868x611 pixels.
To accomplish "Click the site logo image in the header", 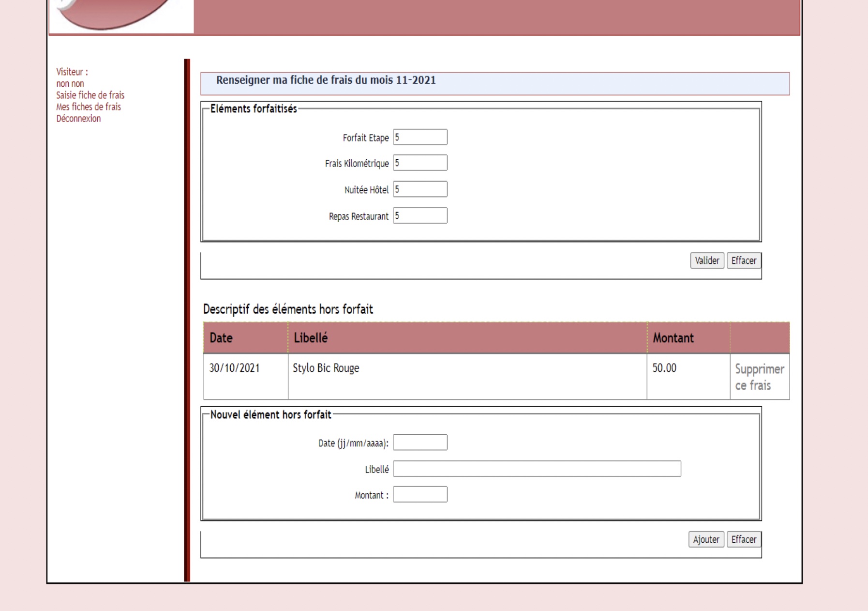I will coord(121,16).
